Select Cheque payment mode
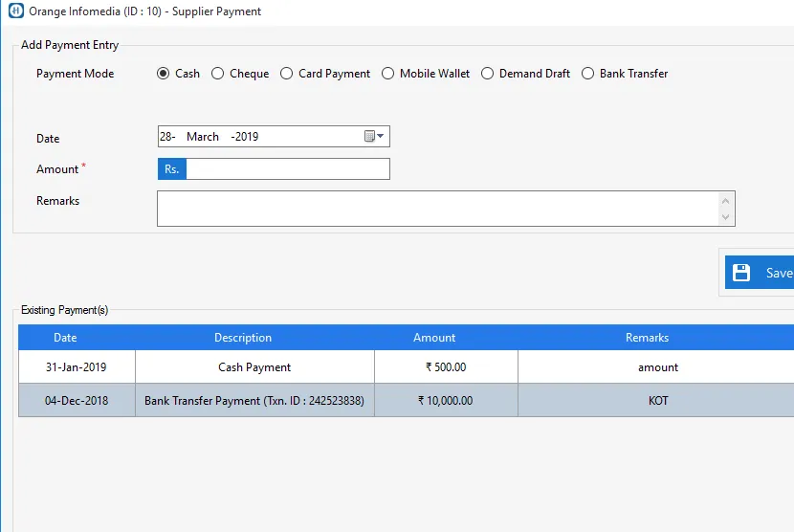The height and width of the screenshot is (532, 794). pos(218,74)
